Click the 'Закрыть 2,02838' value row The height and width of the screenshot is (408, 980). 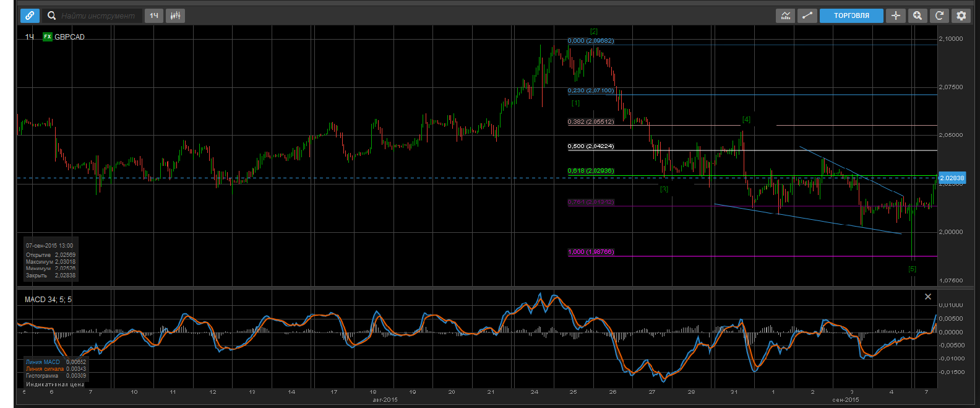click(51, 276)
